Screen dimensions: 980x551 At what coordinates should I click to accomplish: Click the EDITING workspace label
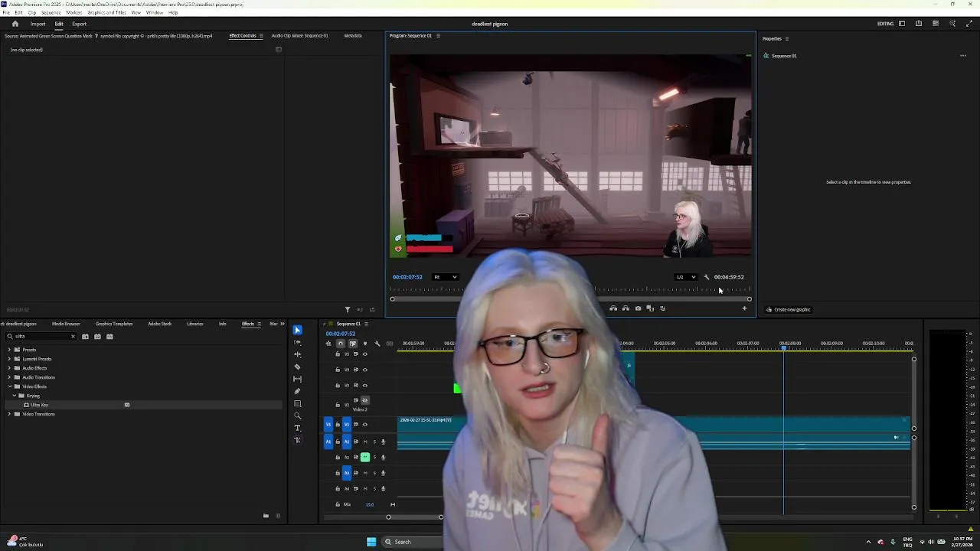point(885,24)
